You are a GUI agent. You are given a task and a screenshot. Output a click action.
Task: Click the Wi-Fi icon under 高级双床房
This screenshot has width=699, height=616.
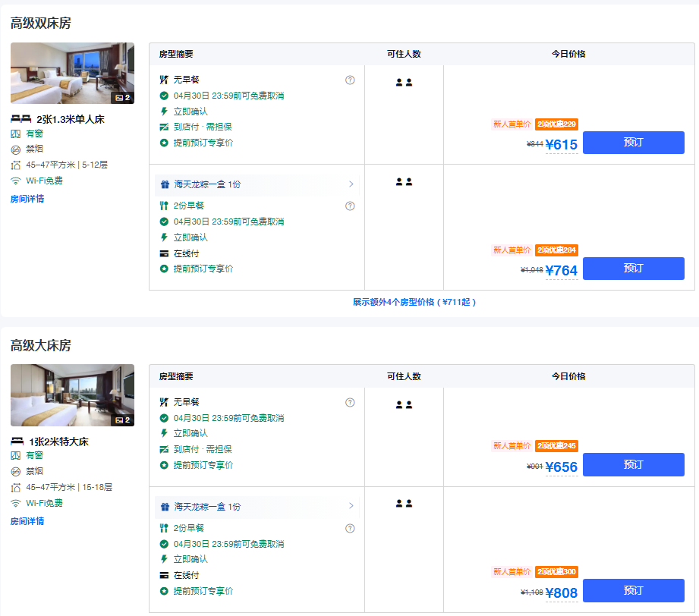point(16,181)
